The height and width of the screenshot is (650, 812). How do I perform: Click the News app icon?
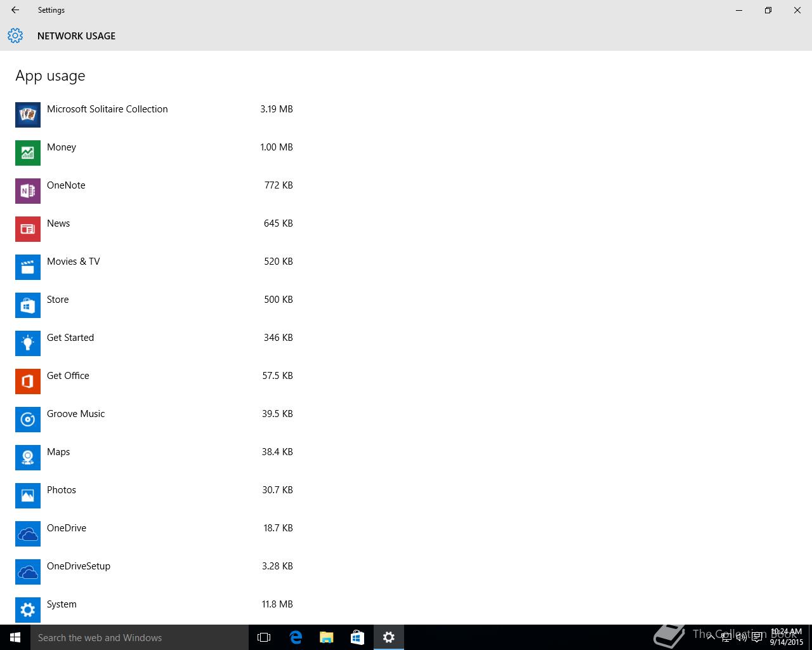(28, 229)
